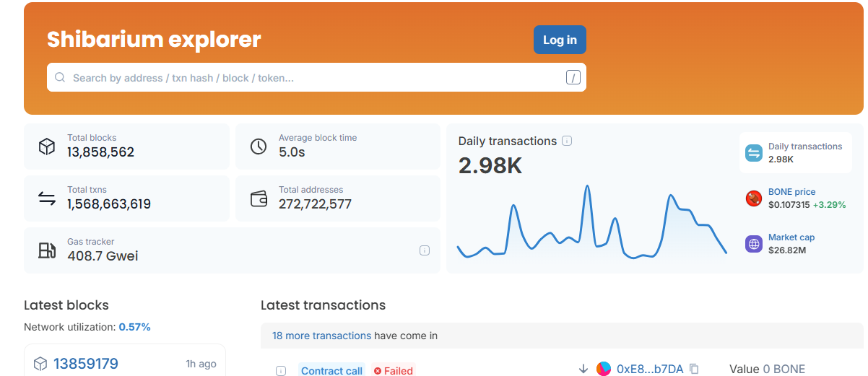Click the Average block time 5.0s value

pos(292,152)
